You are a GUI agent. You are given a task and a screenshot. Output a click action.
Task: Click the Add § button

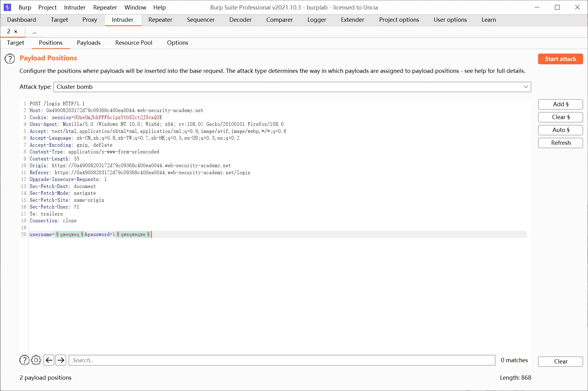click(x=560, y=104)
